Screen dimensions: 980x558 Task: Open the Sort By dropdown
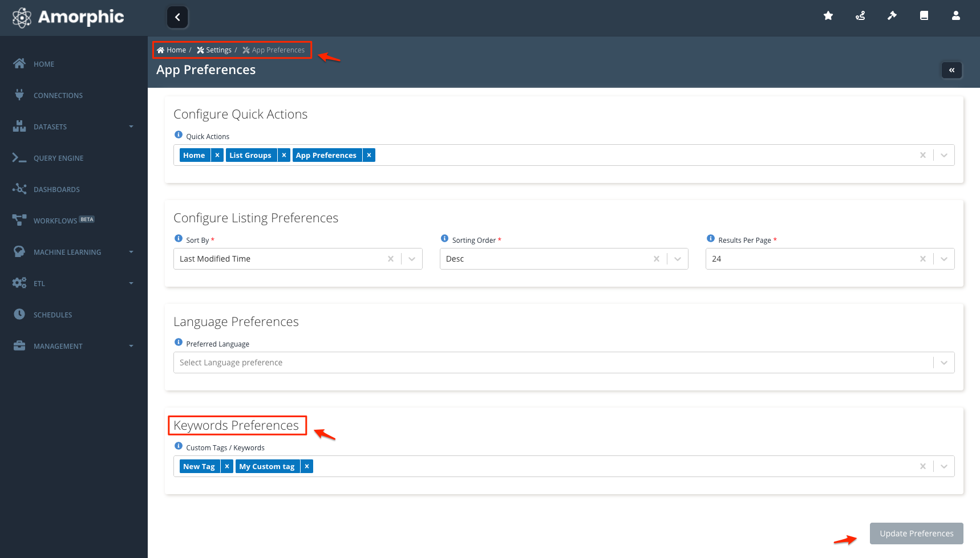click(x=412, y=258)
